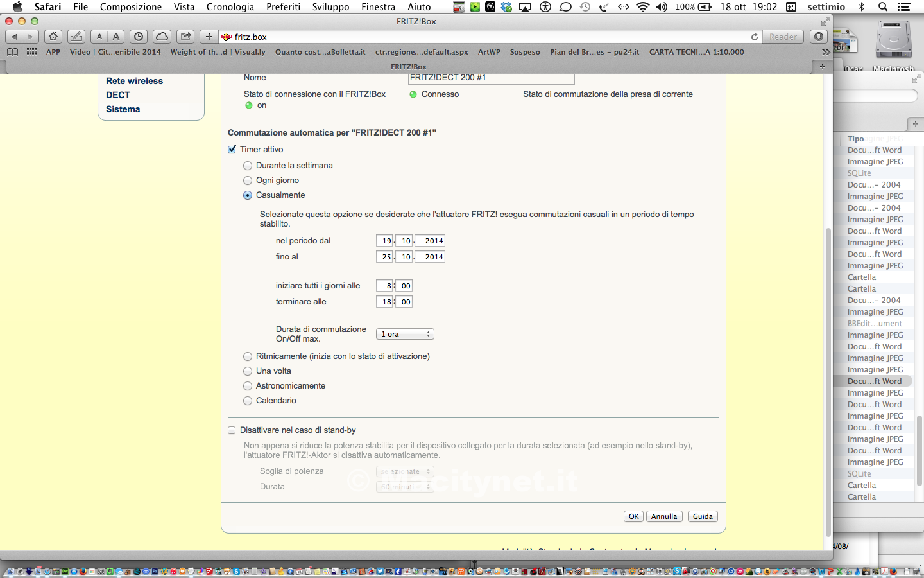Show Top Sites grid icon
The height and width of the screenshot is (578, 924).
pyautogui.click(x=31, y=52)
